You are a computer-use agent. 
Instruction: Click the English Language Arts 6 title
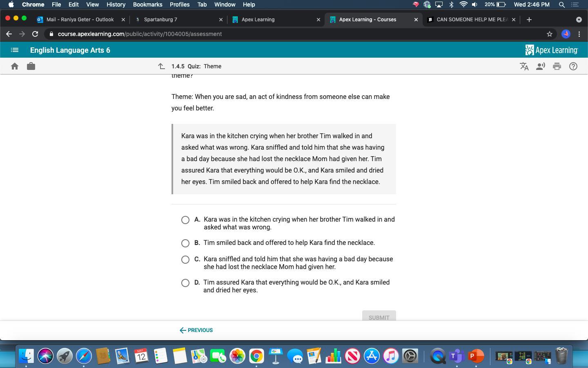[70, 50]
